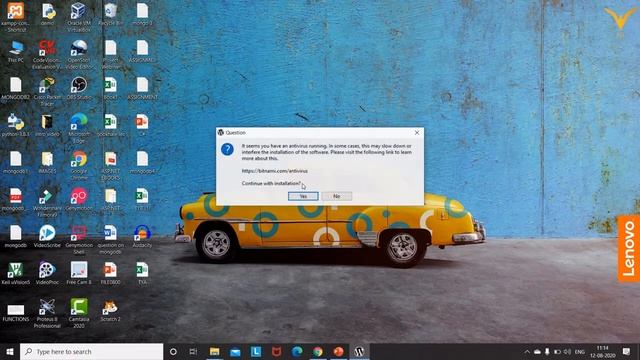Select the Free Cam 8 icon
640x360 pixels.
tap(78, 273)
